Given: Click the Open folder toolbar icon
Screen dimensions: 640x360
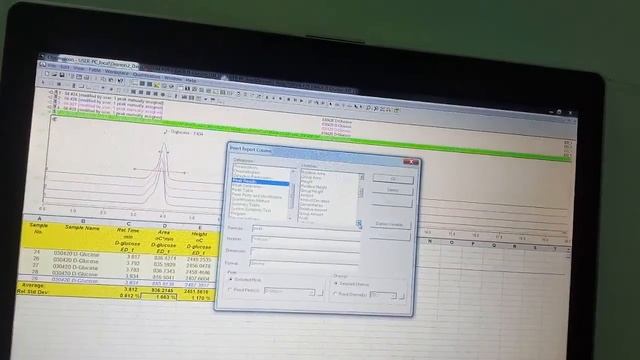Looking at the screenshot, I should 54,74.
